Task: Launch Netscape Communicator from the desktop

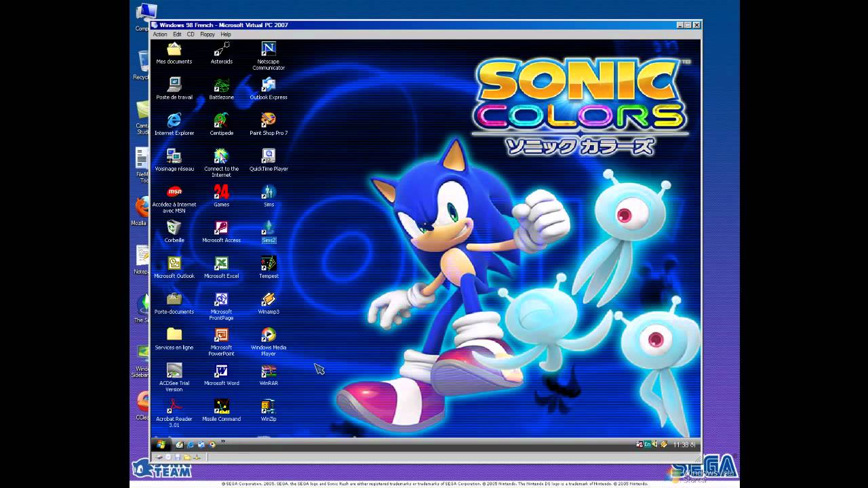Action: 269,56
